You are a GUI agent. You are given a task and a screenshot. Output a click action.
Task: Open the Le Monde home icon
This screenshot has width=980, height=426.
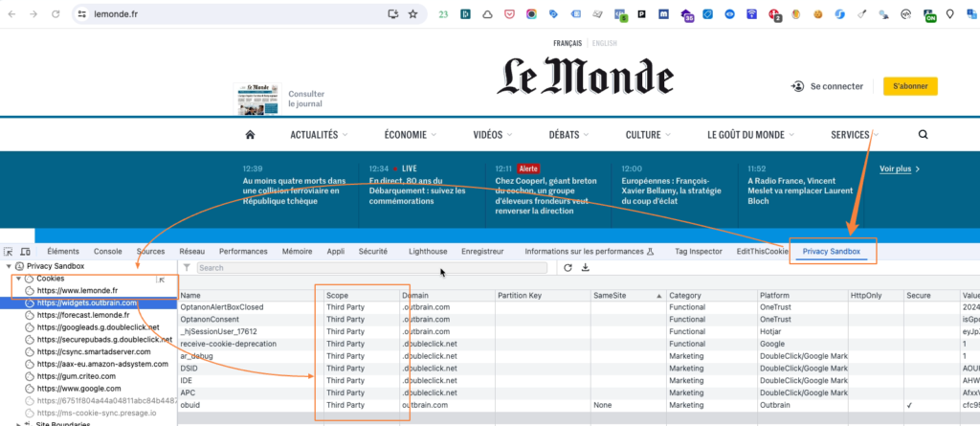pos(250,134)
